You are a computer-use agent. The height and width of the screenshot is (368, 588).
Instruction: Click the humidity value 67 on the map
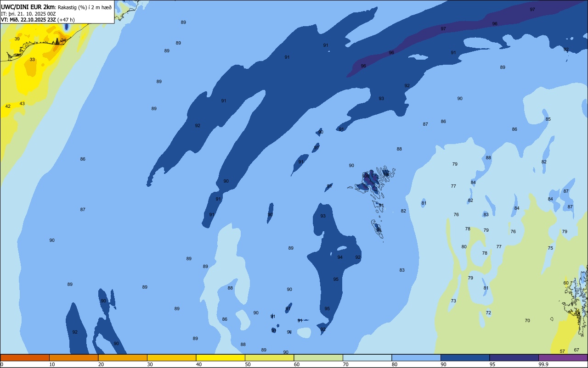point(577,350)
